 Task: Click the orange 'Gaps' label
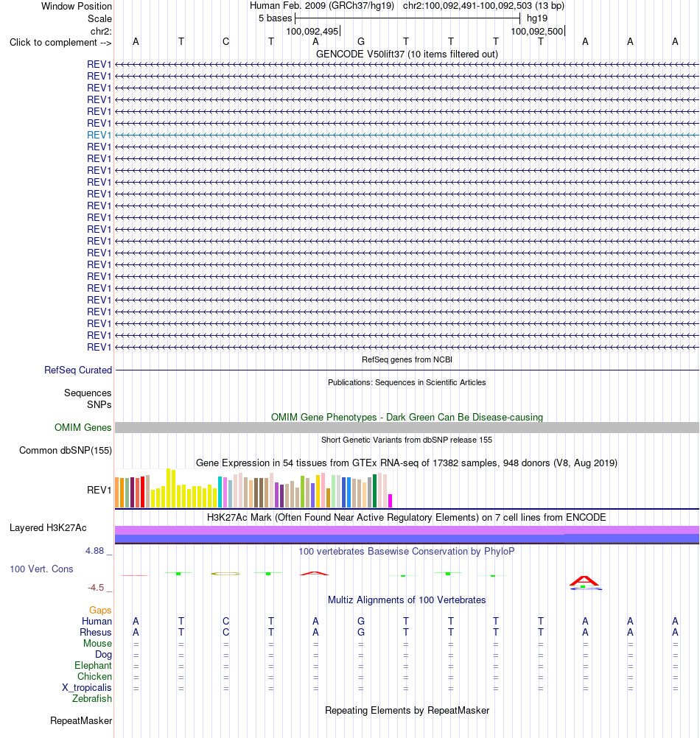(x=100, y=610)
